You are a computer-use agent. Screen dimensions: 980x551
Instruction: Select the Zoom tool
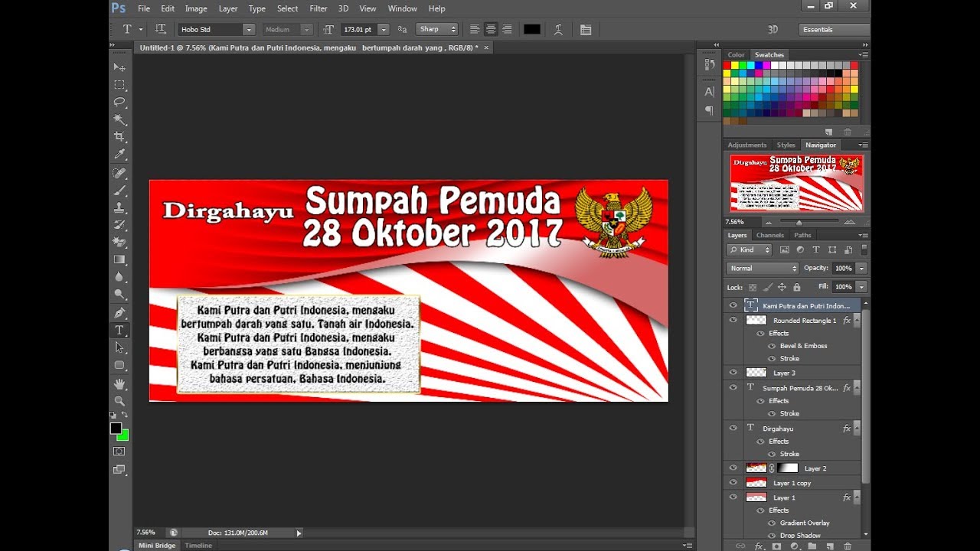pyautogui.click(x=119, y=401)
